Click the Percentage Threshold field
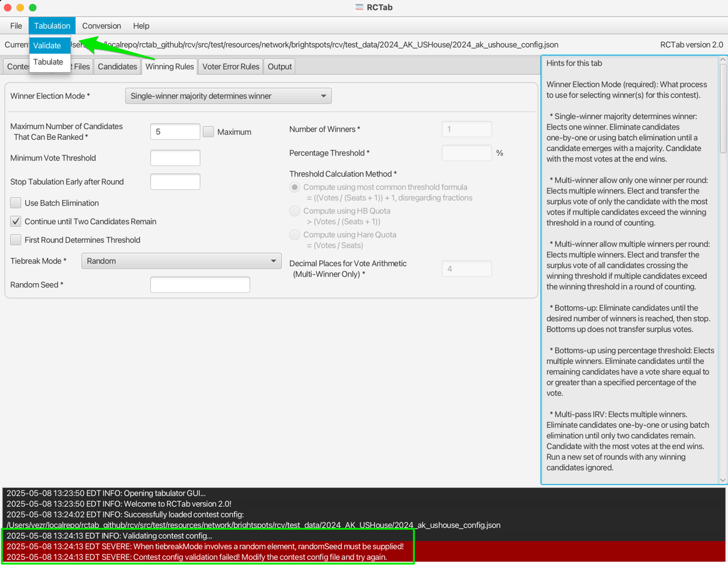Image resolution: width=728 pixels, height=565 pixels. (466, 153)
